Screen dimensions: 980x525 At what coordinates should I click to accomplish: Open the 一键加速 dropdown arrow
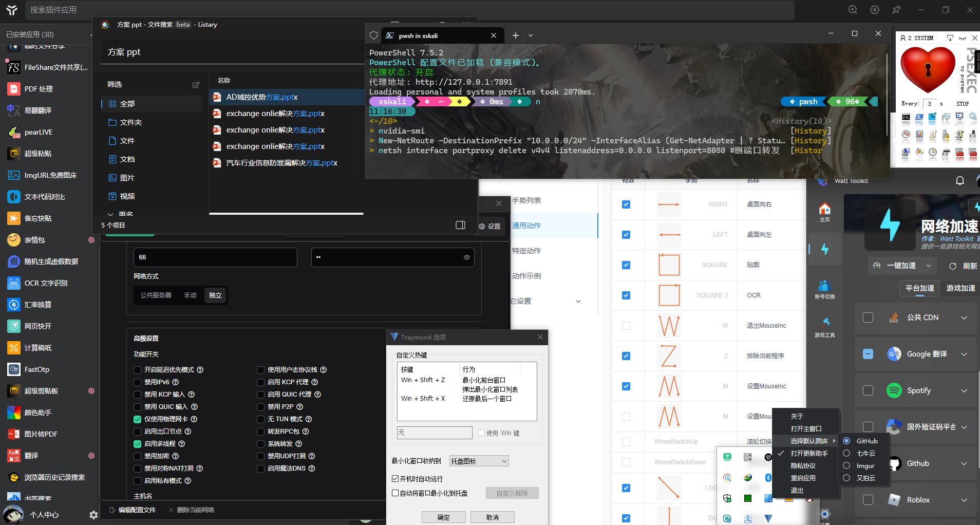[929, 266]
